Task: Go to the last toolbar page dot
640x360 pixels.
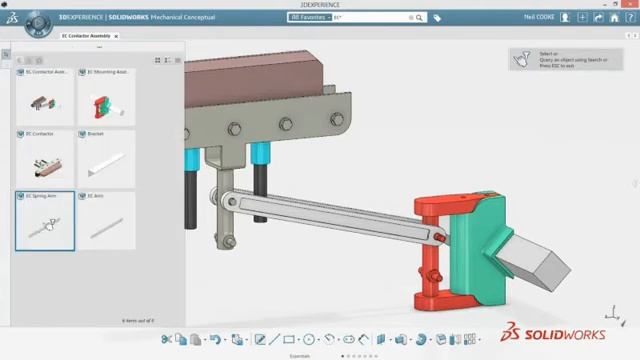Action: pyautogui.click(x=376, y=356)
